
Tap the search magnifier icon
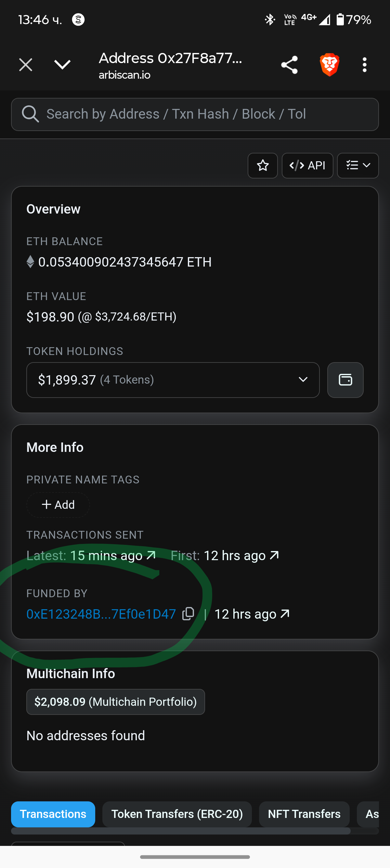[x=30, y=114]
